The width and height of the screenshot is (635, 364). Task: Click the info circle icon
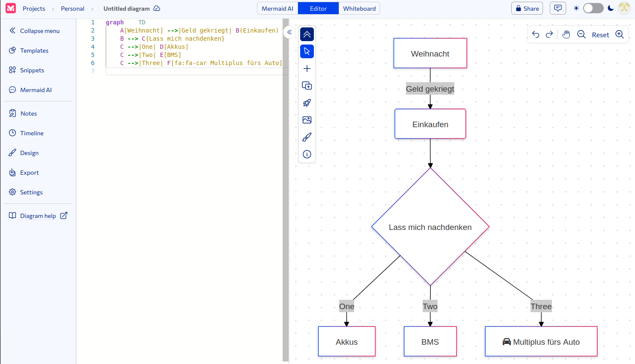click(x=307, y=154)
